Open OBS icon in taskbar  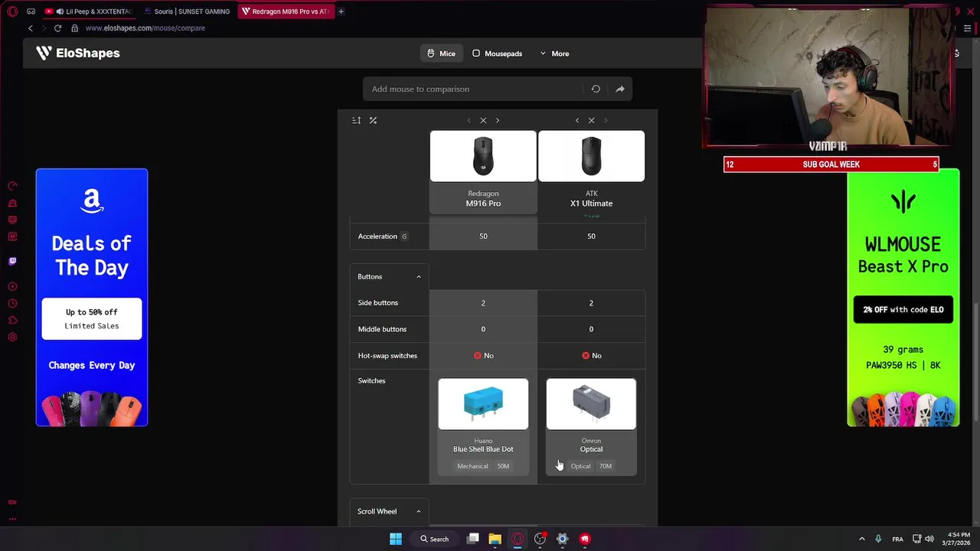tap(540, 539)
